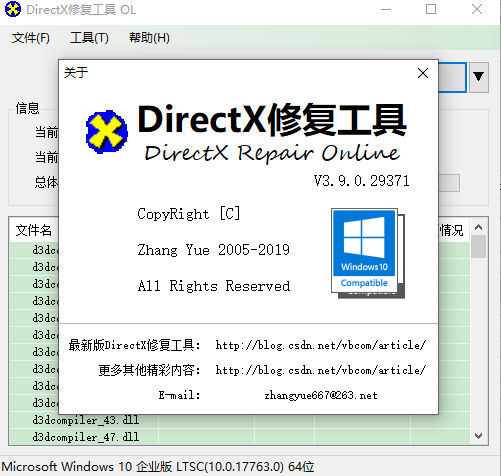
Task: Select the d3dcompiler_47.dll row
Action: point(239,437)
